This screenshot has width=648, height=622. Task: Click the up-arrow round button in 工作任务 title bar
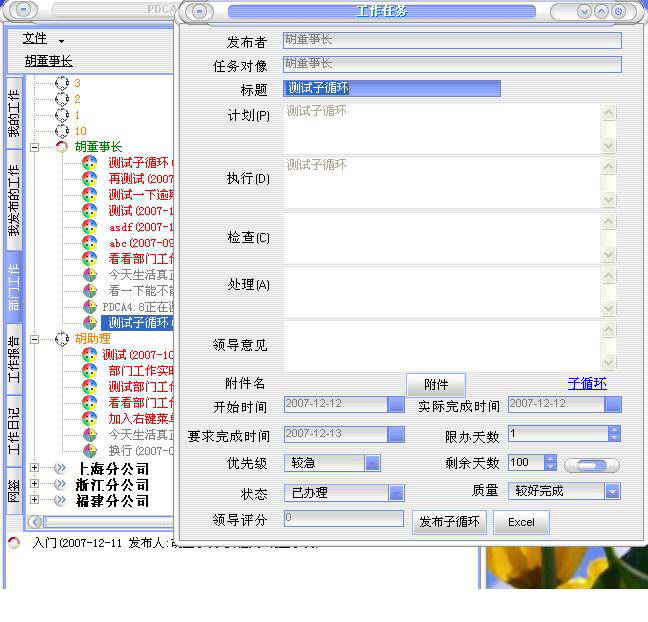coord(601,11)
